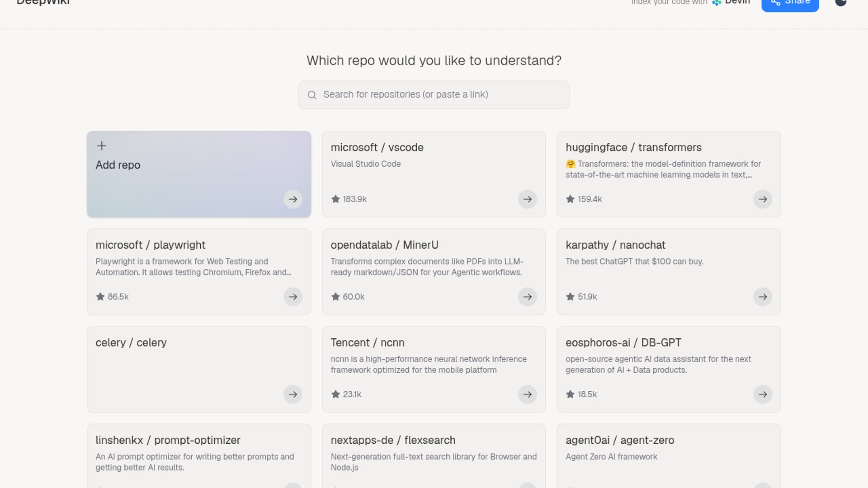Click the Playwright framework description

click(x=193, y=267)
